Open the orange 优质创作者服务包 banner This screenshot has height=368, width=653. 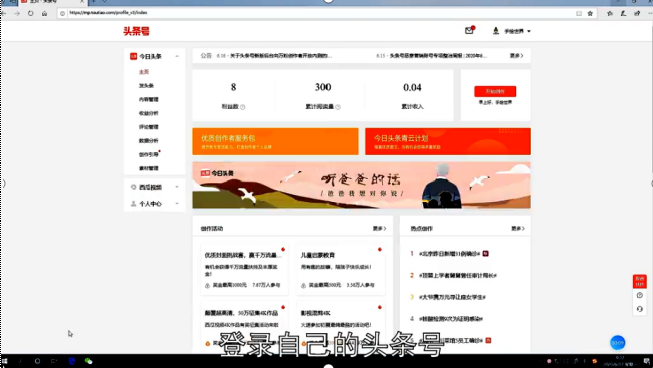tap(275, 141)
